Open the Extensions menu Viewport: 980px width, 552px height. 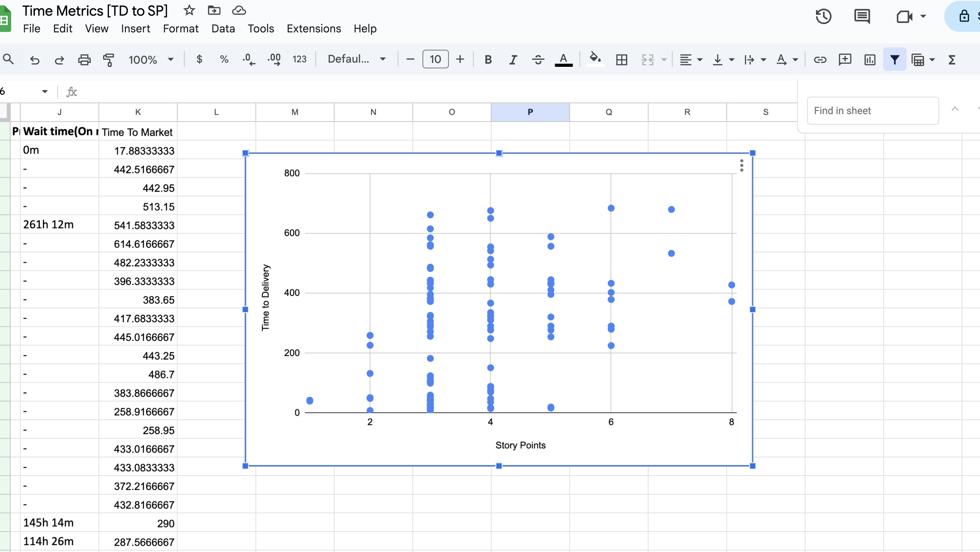pos(313,29)
